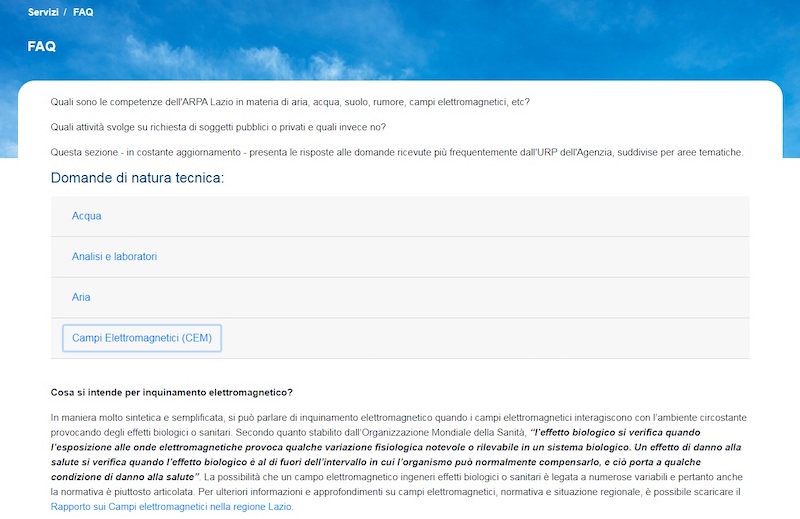Viewport: 800px width, 519px height.
Task: Click the FAQ breadcrumb item
Action: coord(83,12)
